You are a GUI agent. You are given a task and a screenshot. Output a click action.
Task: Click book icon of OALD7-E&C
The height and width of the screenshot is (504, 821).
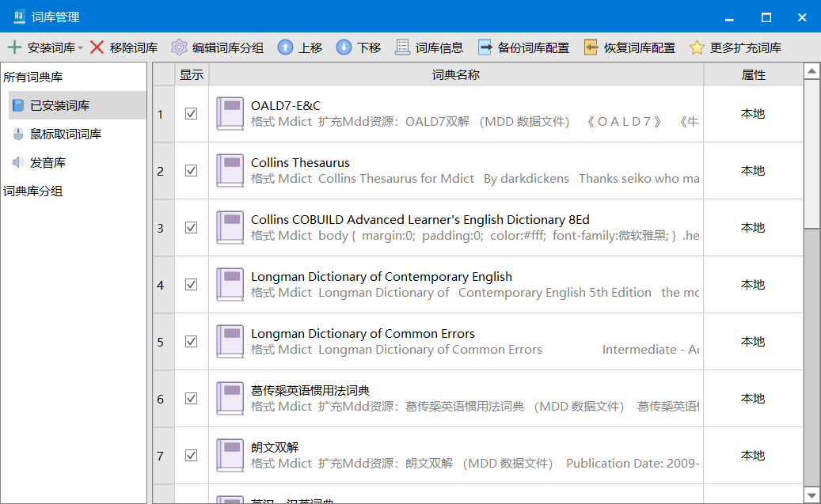[230, 114]
